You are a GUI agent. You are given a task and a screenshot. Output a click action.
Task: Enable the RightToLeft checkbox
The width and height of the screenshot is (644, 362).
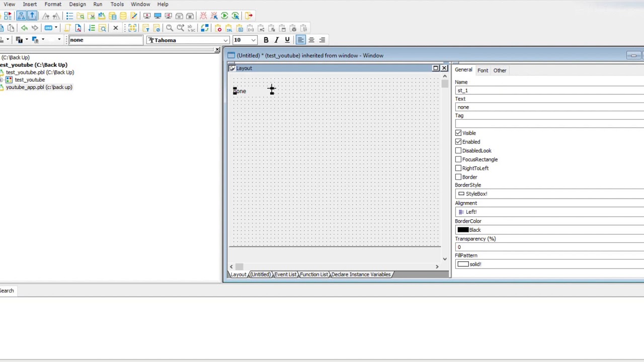point(458,168)
